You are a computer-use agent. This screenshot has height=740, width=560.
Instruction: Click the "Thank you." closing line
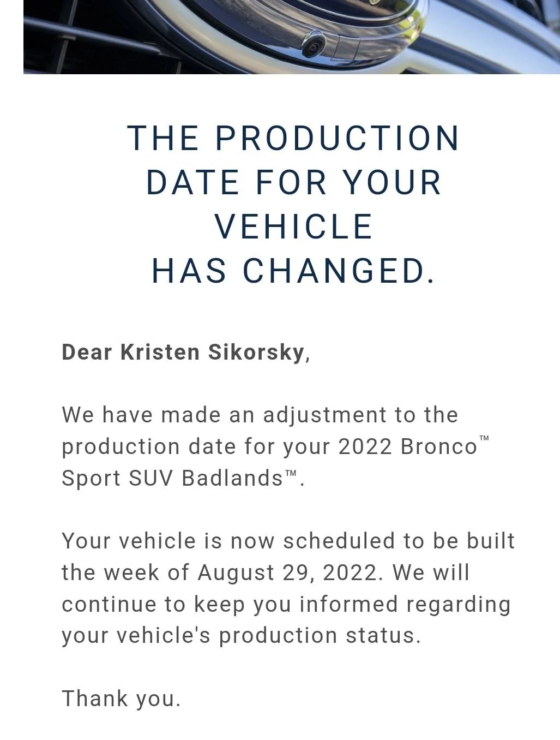121,699
